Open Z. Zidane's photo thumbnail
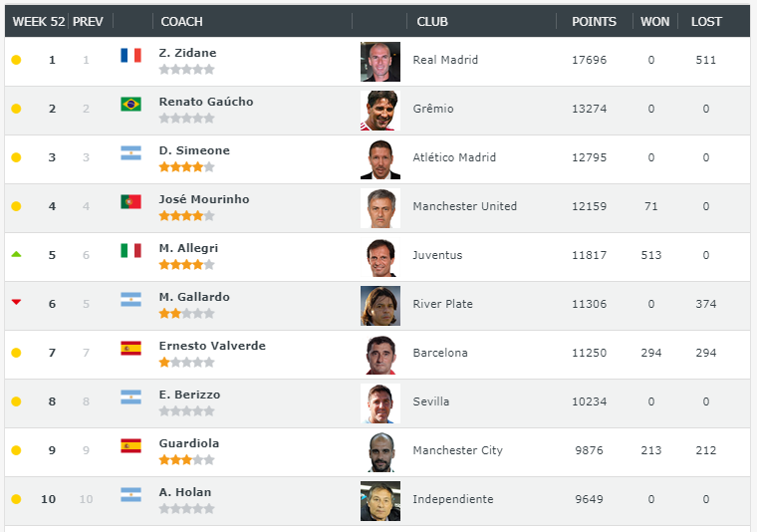The image size is (757, 532). (380, 62)
